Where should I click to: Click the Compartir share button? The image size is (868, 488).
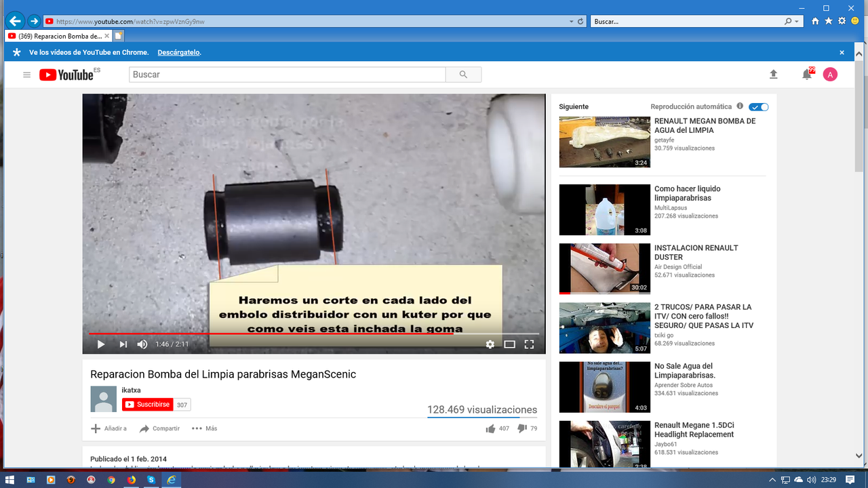pos(160,428)
